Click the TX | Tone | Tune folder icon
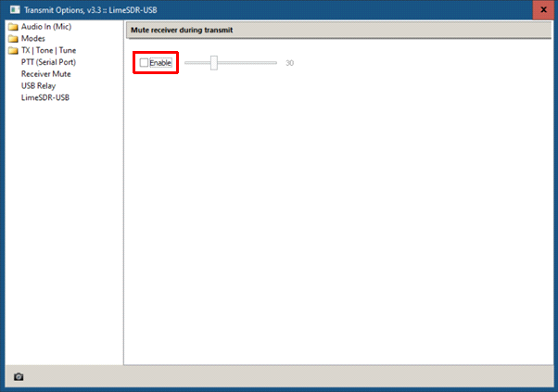Viewport: 558px width, 392px height. [x=13, y=51]
